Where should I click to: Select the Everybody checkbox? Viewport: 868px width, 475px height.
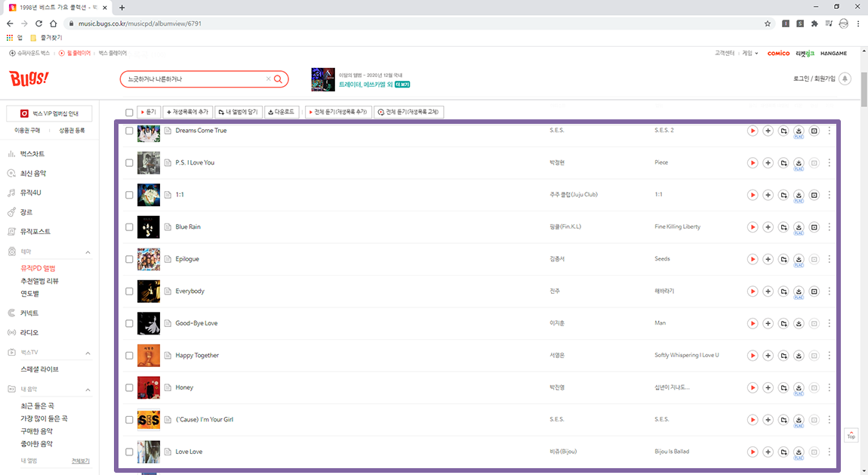129,291
